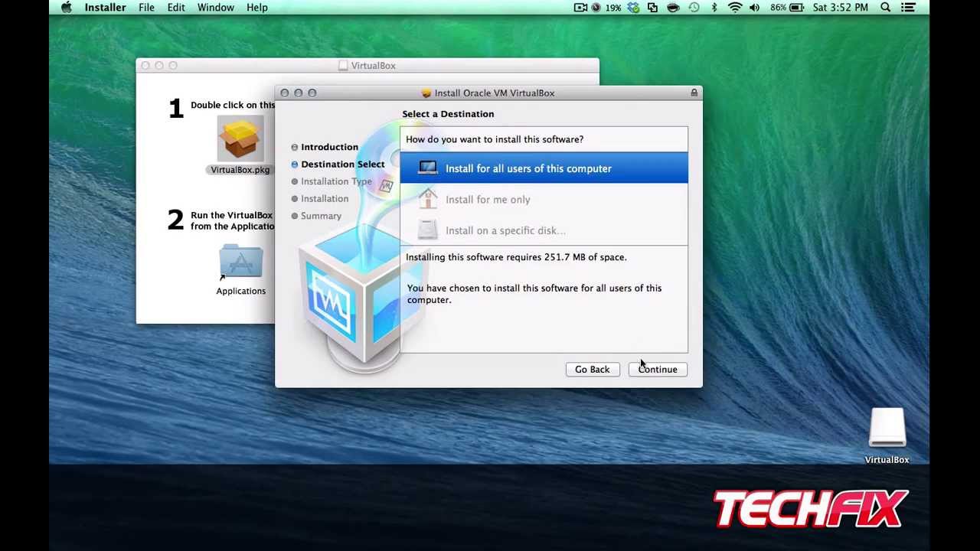
Task: Click the computer icon beside all users option
Action: pos(427,168)
